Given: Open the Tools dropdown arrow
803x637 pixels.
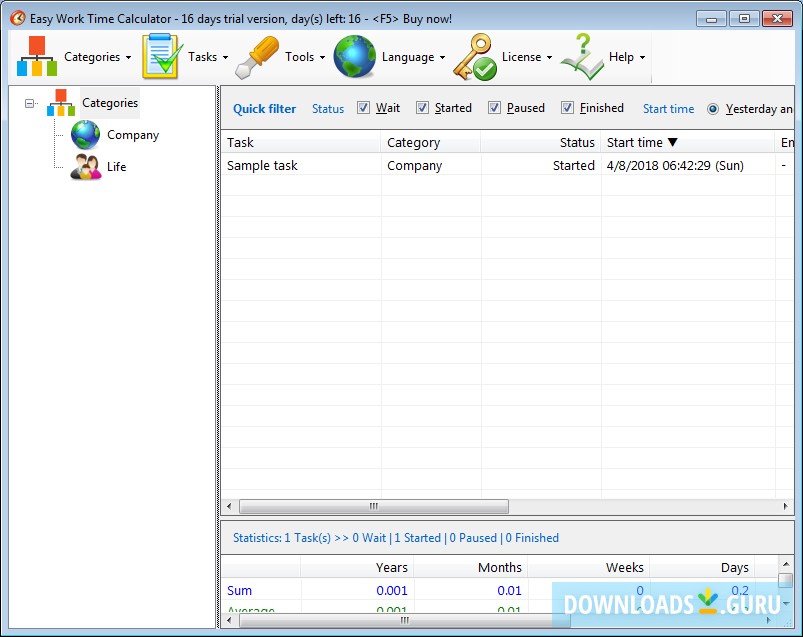Looking at the screenshot, I should 322,57.
